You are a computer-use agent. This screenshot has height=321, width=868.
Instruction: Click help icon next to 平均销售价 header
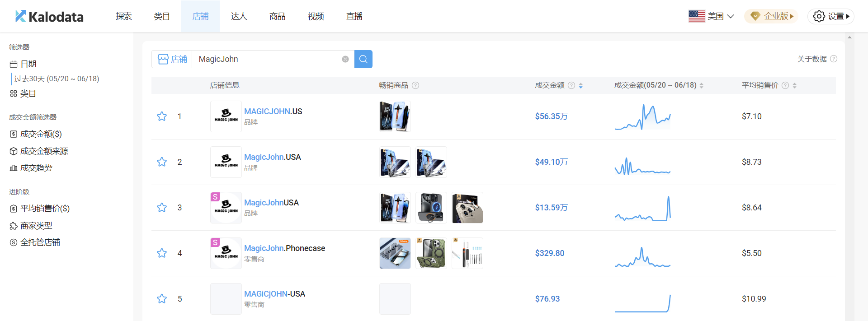click(x=785, y=85)
